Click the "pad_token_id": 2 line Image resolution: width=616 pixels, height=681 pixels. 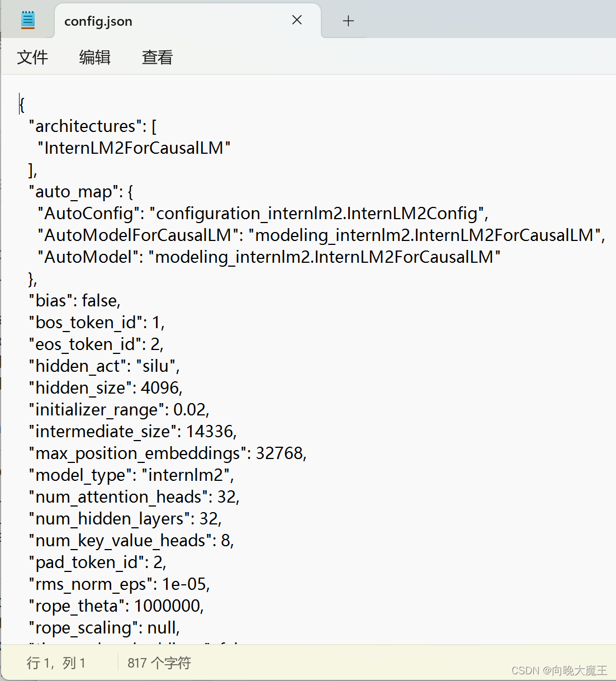point(98,562)
